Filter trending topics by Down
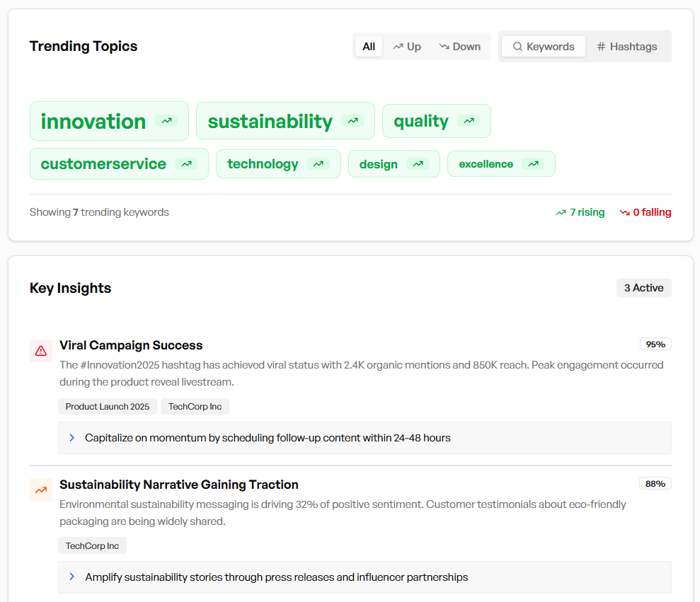Viewport: 700px width, 602px height. 459,47
